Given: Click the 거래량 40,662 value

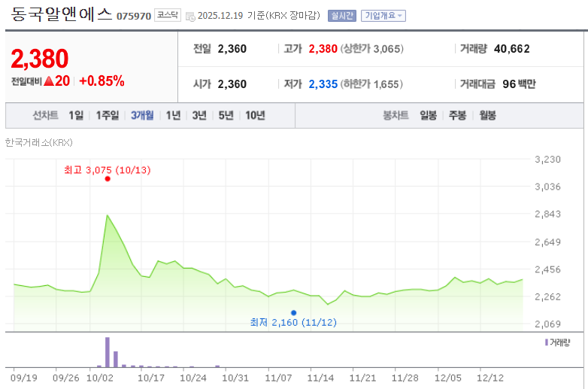Looking at the screenshot, I should (x=512, y=49).
